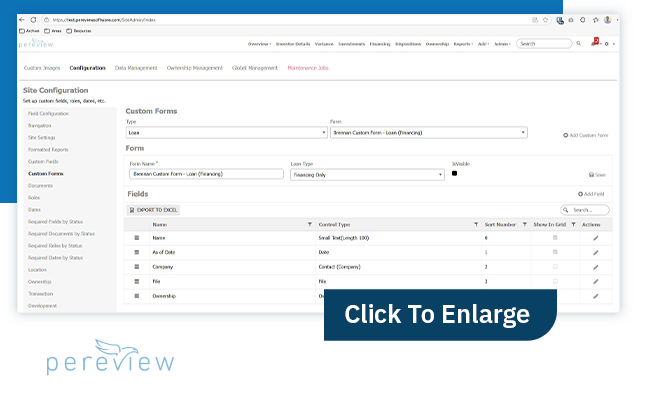Expand the Reports menu in top navigation
The width and height of the screenshot is (647, 395).
[463, 44]
